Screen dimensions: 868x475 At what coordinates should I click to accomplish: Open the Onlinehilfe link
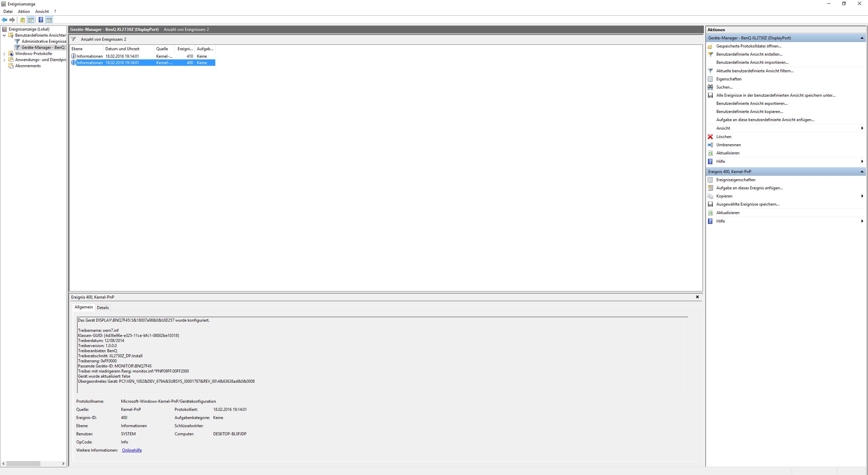[132, 450]
